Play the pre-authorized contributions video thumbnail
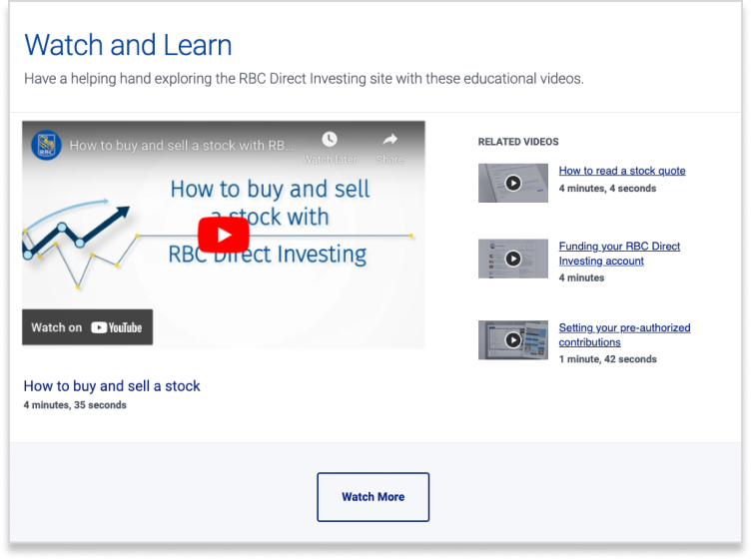Screen dimensions: 751x560 (x=513, y=339)
